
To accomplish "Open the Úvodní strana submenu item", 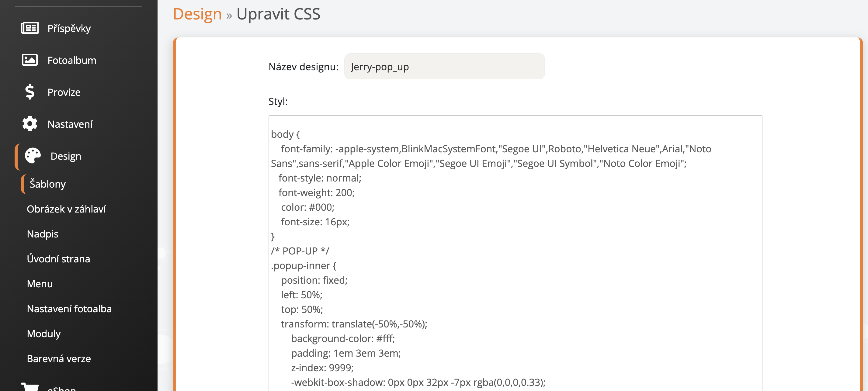I will tap(58, 259).
